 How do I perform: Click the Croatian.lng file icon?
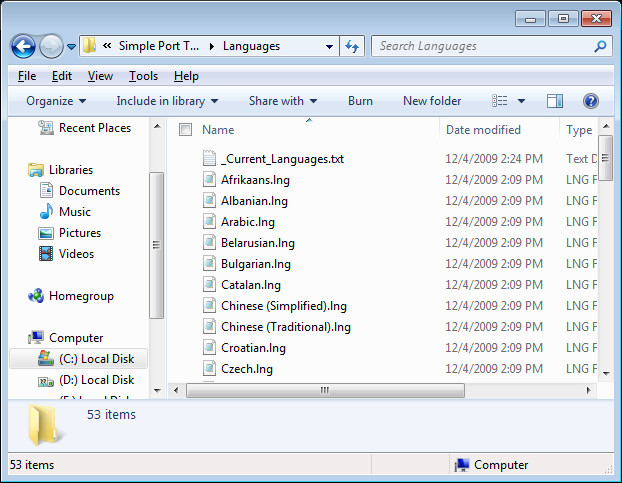pyautogui.click(x=209, y=348)
